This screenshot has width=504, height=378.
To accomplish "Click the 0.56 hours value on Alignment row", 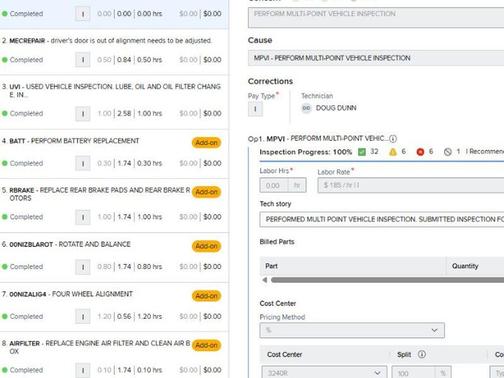I will click(x=124, y=317).
